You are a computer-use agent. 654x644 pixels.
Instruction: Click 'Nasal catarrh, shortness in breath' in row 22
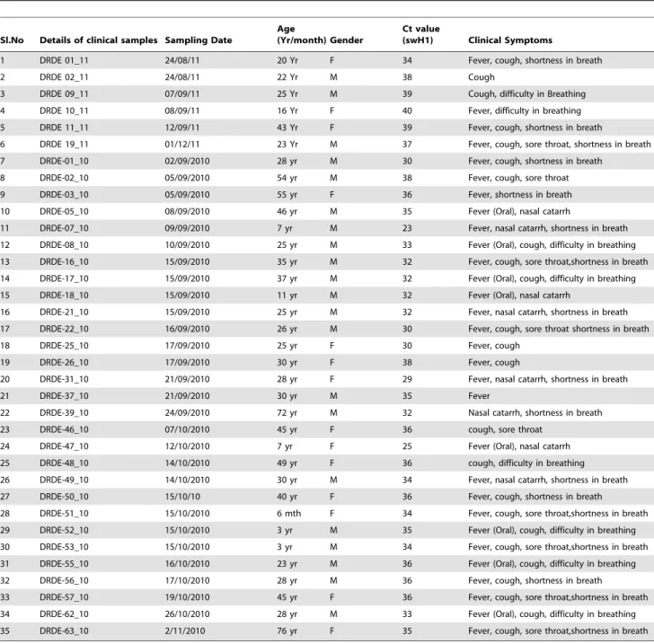click(535, 412)
